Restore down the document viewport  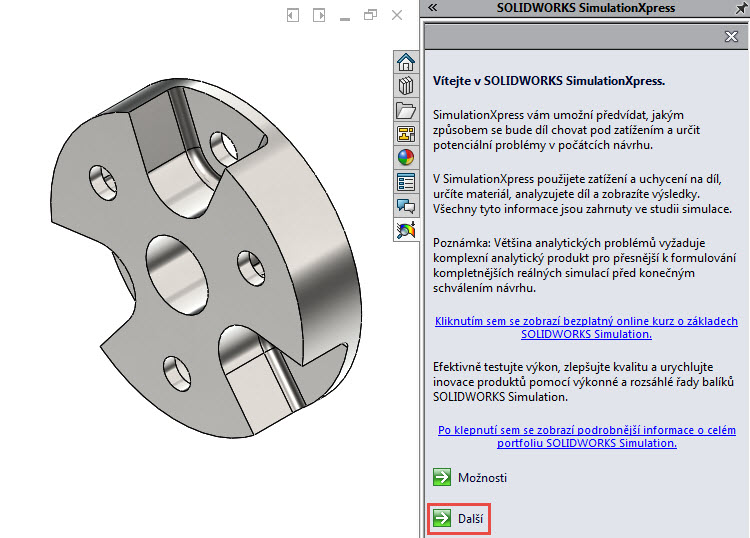[x=370, y=15]
